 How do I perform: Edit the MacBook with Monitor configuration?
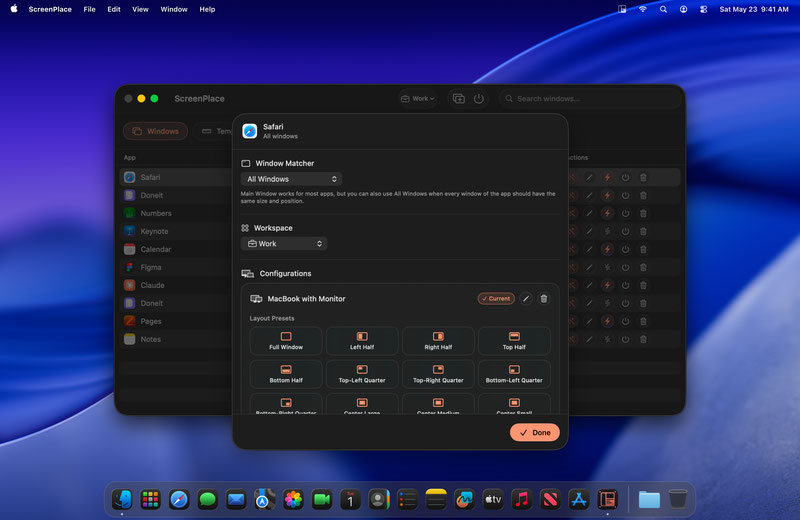point(526,299)
